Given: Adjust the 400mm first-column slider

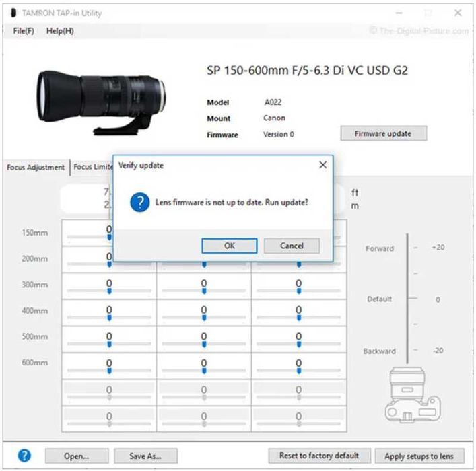Looking at the screenshot, I should 109,317.
